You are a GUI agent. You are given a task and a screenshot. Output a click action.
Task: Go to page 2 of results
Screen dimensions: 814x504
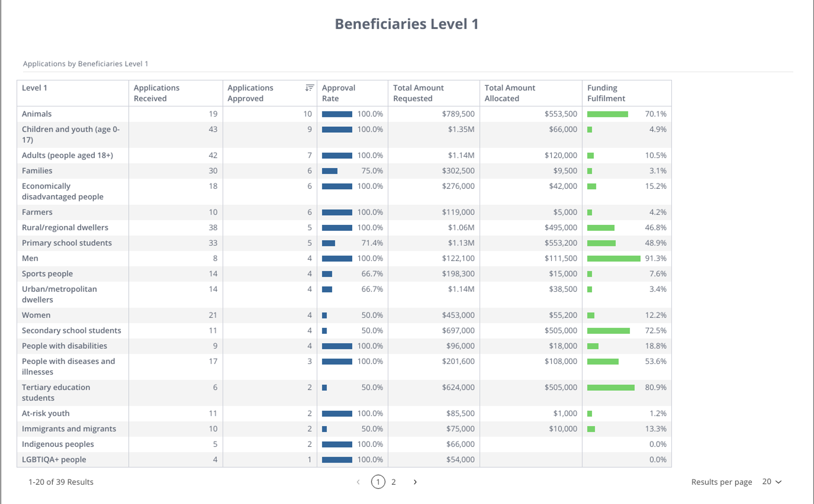coord(394,482)
